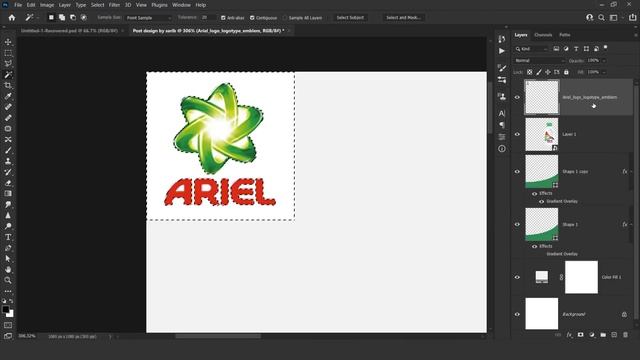
Task: Open Layers panel options menu
Action: tap(636, 35)
